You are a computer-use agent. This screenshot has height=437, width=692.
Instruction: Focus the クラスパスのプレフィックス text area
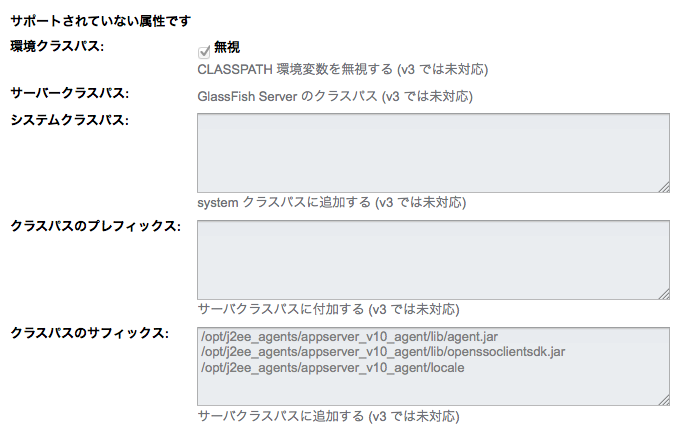pos(433,259)
